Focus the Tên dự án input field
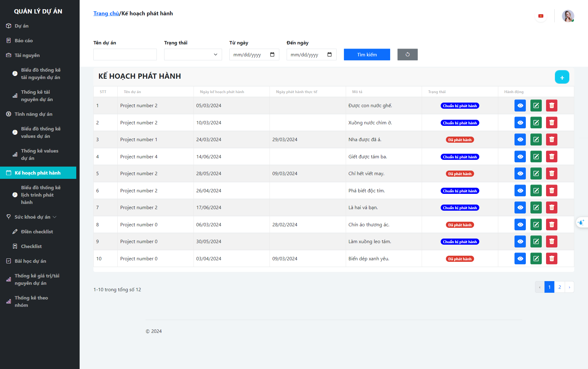The image size is (588, 369). coord(125,55)
